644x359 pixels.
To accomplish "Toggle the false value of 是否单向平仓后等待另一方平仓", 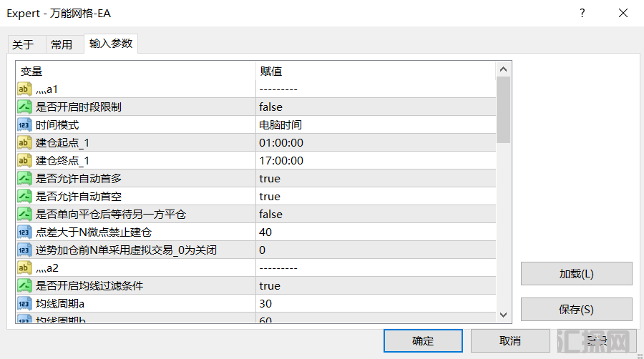I will (x=271, y=215).
